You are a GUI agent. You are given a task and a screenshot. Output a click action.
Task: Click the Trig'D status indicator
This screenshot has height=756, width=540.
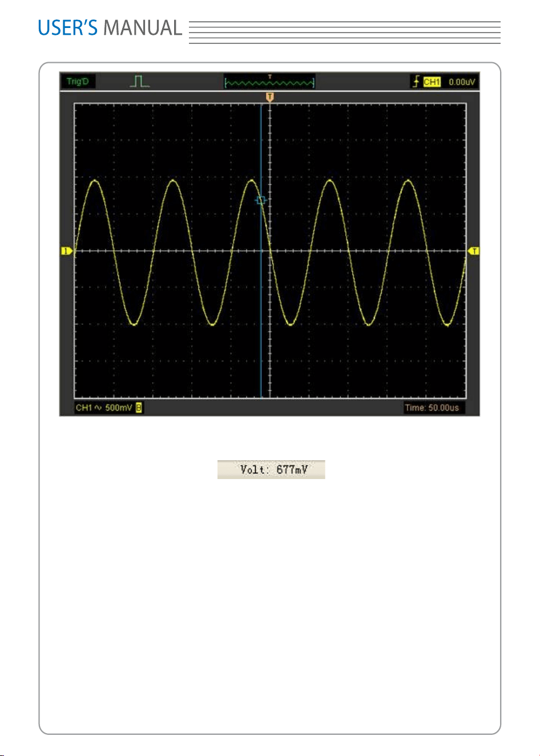tap(78, 82)
